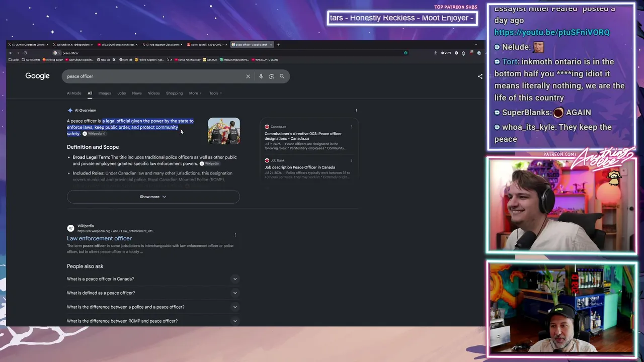Image resolution: width=644 pixels, height=362 pixels.
Task: Click the magnifier search submit icon
Action: click(282, 76)
